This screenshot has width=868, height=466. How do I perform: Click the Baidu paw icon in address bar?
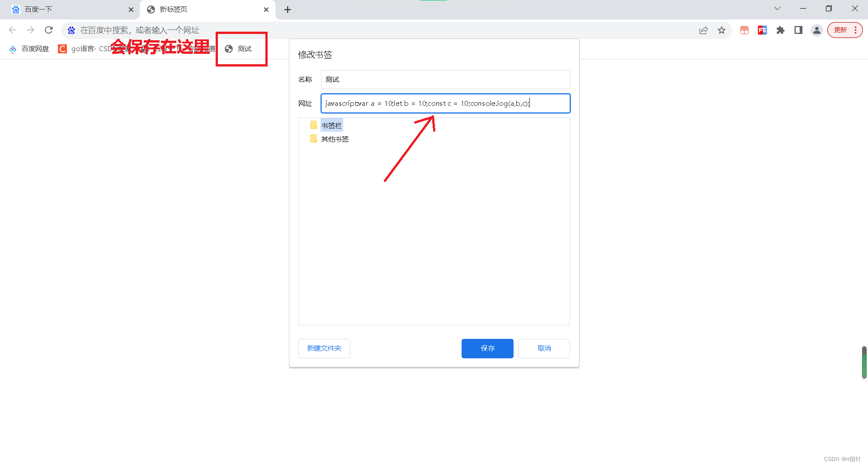click(x=71, y=30)
